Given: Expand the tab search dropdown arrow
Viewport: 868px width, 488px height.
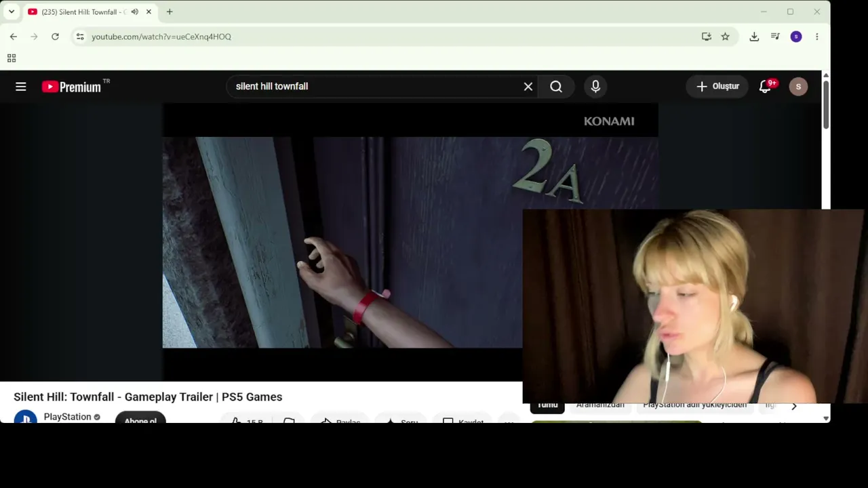Looking at the screenshot, I should click(12, 12).
